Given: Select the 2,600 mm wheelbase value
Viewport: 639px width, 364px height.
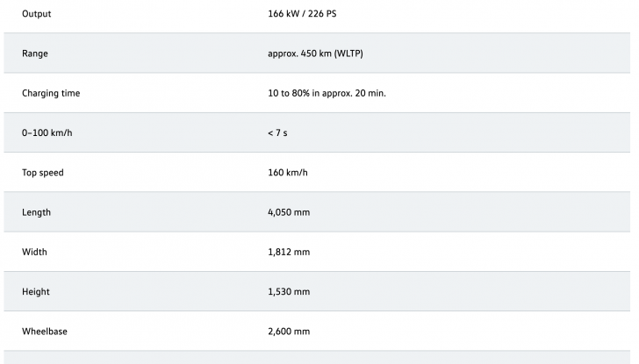Looking at the screenshot, I should point(289,332).
